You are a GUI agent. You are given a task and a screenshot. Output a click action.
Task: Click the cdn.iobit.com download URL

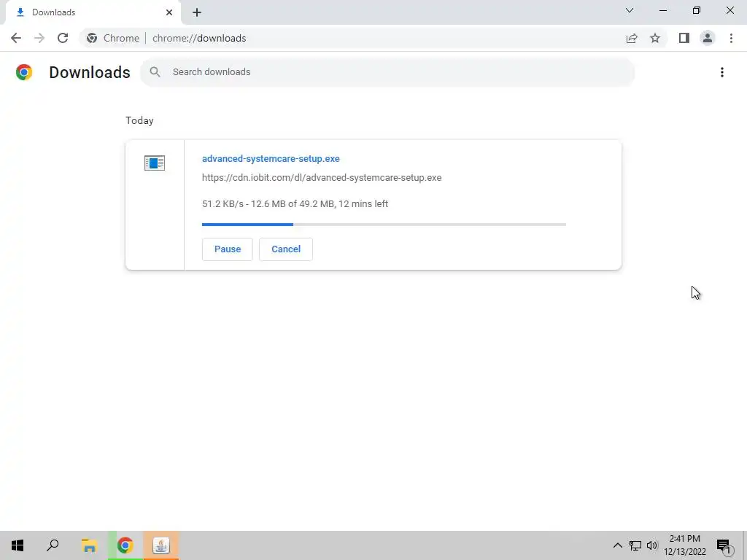pyautogui.click(x=322, y=178)
